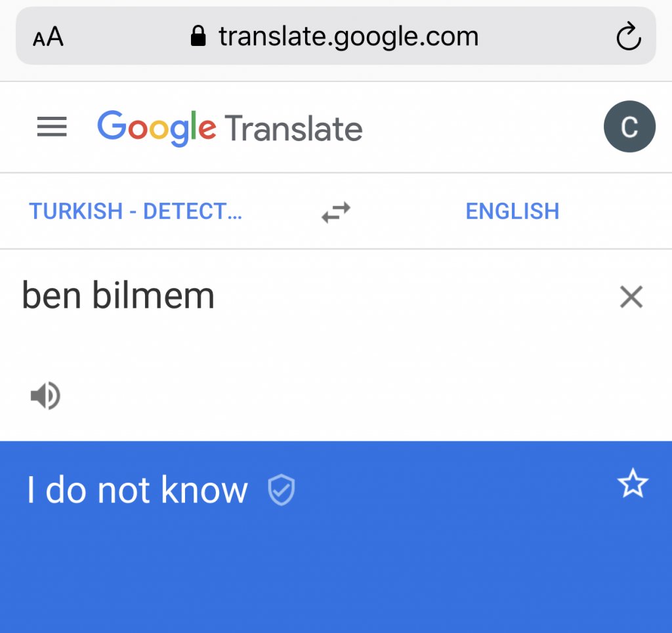Tap blank space right of speaker icon
The image size is (672, 633).
pos(328,396)
